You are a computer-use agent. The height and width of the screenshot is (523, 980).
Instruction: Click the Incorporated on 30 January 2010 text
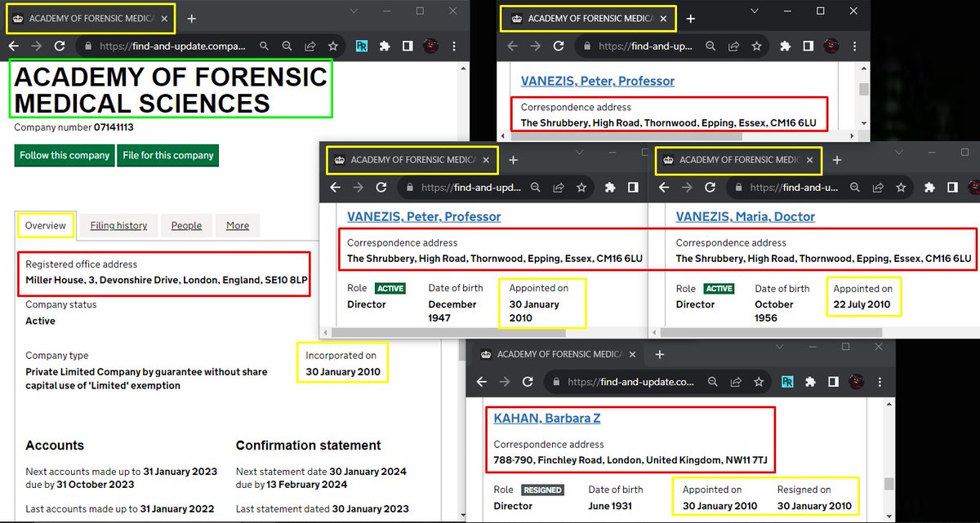tap(343, 363)
